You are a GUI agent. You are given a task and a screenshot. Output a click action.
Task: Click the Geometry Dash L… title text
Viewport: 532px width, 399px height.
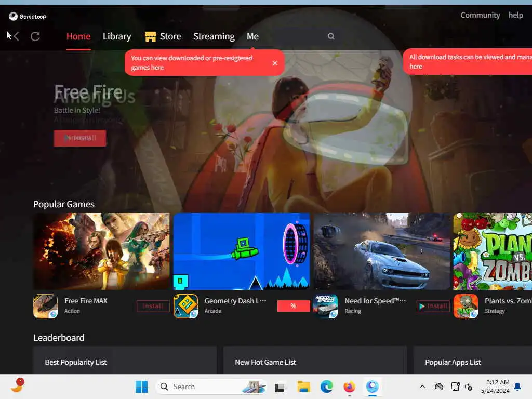pyautogui.click(x=235, y=301)
